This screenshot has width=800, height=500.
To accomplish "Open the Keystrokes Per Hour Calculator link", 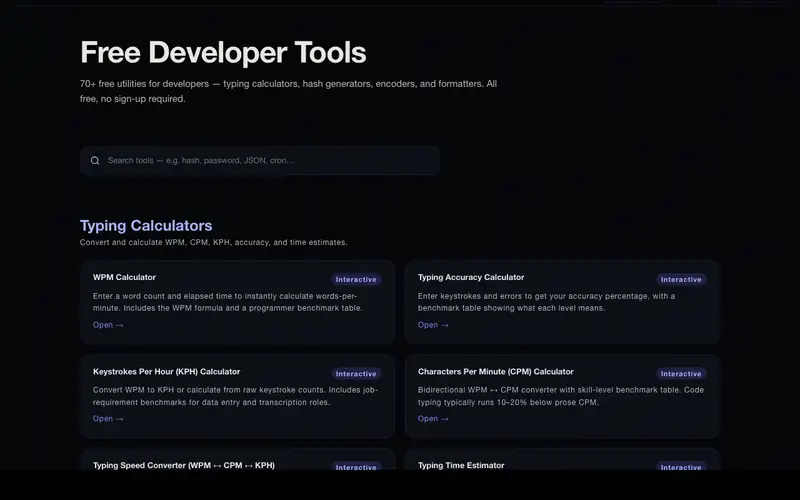I will tap(108, 419).
